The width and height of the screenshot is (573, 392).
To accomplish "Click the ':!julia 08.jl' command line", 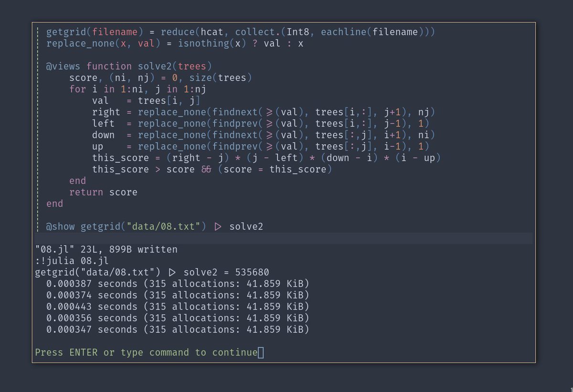I will pos(72,261).
